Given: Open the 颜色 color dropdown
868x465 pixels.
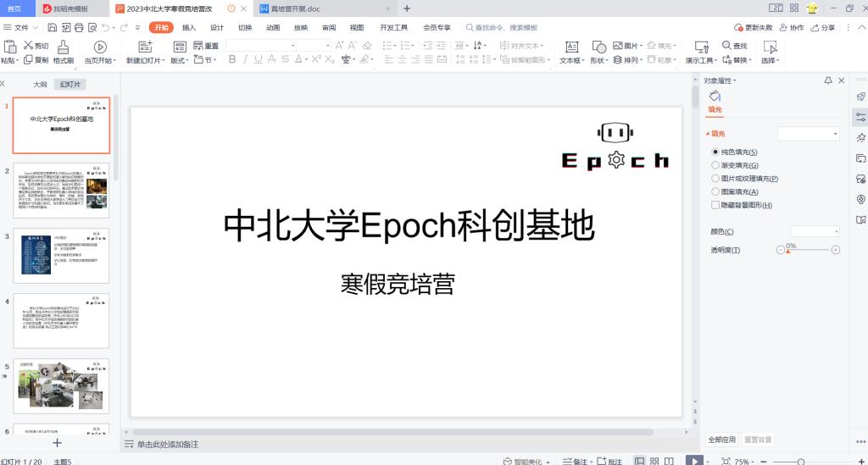Looking at the screenshot, I should [x=814, y=231].
